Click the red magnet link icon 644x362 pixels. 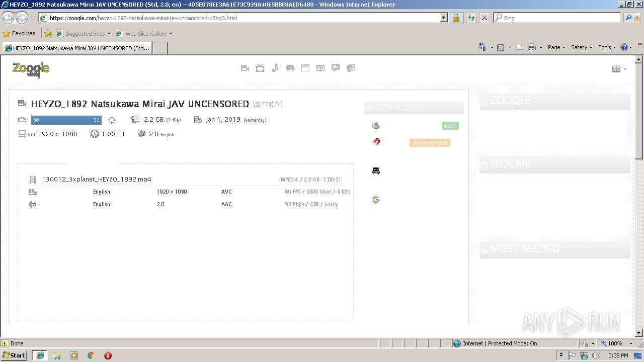[376, 142]
